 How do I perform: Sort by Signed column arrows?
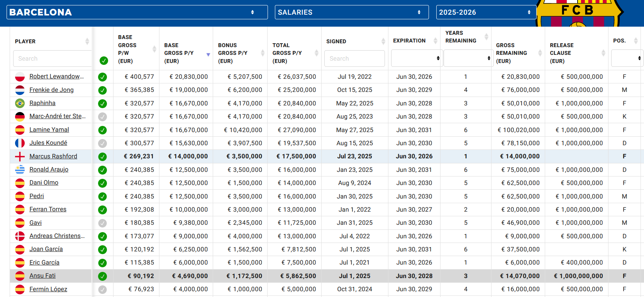click(x=383, y=41)
